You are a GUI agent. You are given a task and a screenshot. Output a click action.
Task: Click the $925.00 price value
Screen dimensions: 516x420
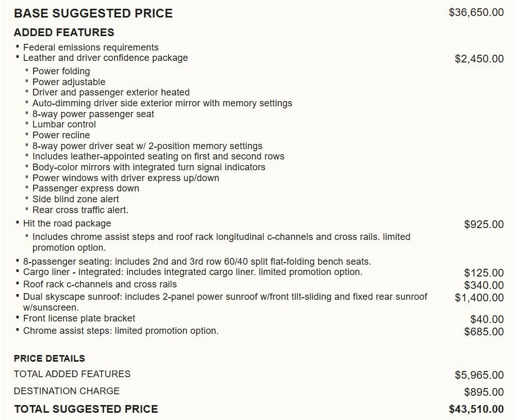(484, 224)
